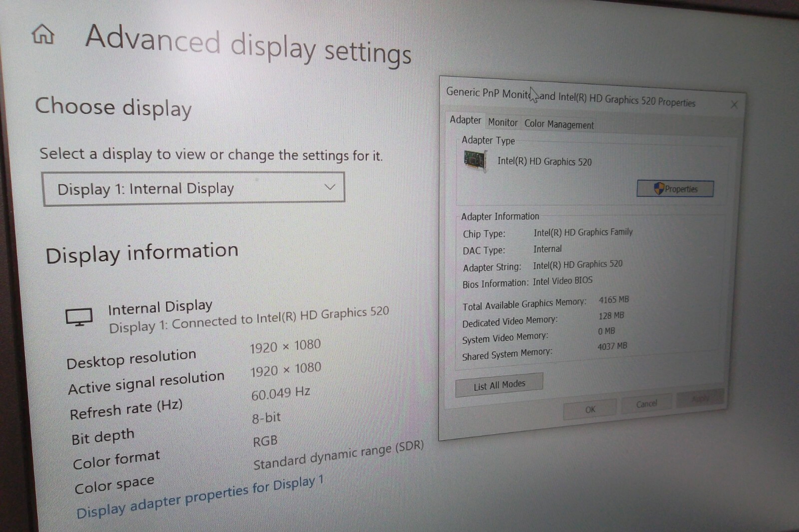Click 'Adapter Type' group label
799x532 pixels.
tap(488, 140)
